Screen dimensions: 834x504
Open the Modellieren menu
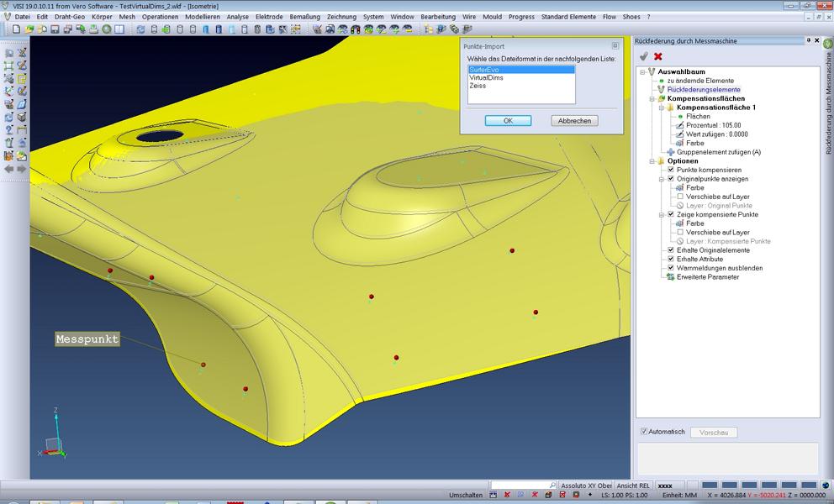(x=202, y=17)
